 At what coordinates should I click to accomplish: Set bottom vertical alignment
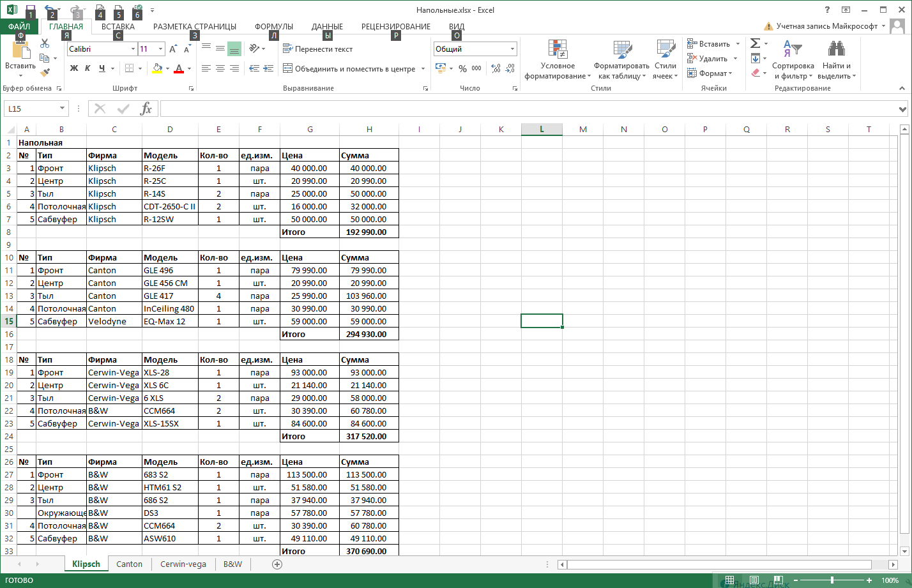[234, 49]
